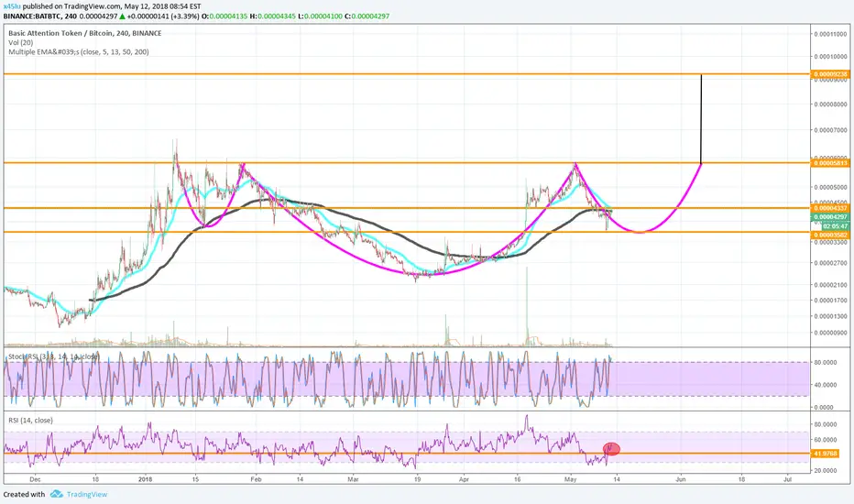
Task: Follow the TradingView text link at bottom
Action: click(87, 494)
